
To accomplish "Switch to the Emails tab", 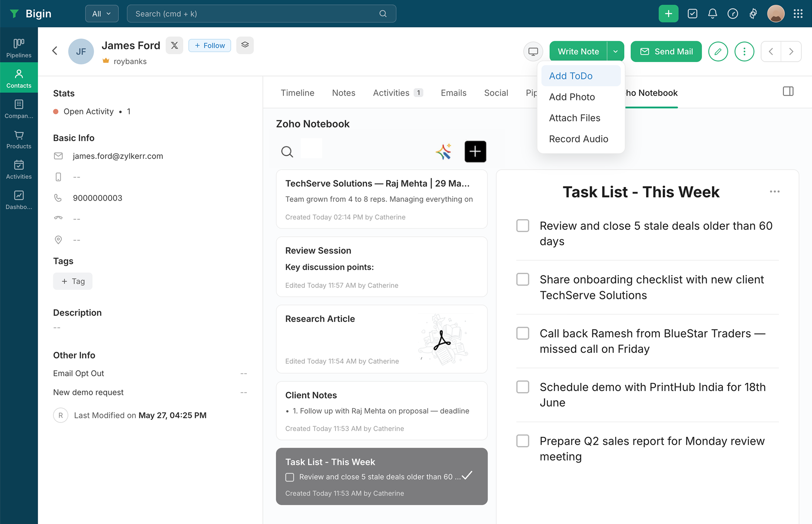I will (454, 93).
